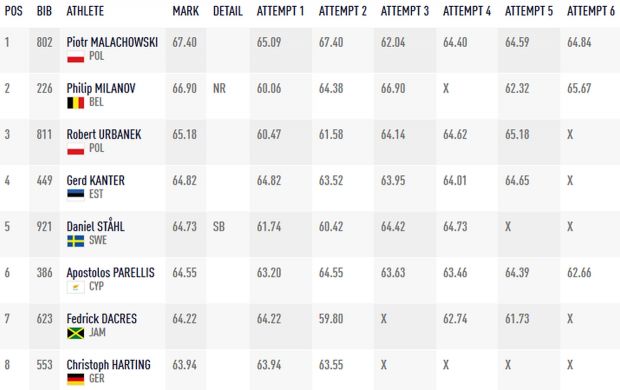Open Christoph HARTING athlete link

[x=108, y=365]
